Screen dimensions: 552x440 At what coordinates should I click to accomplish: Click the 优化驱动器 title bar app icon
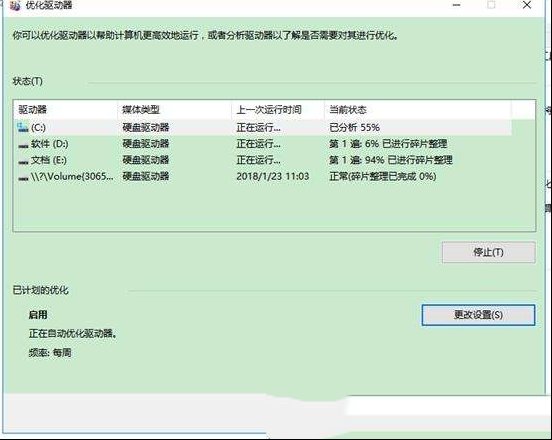[15, 5]
